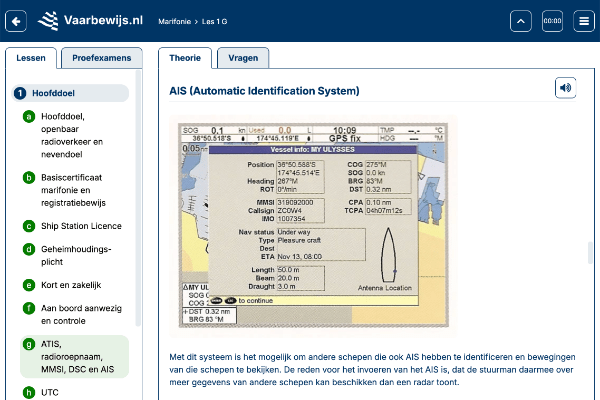Click the scroll-to-top chevron button

tap(521, 21)
